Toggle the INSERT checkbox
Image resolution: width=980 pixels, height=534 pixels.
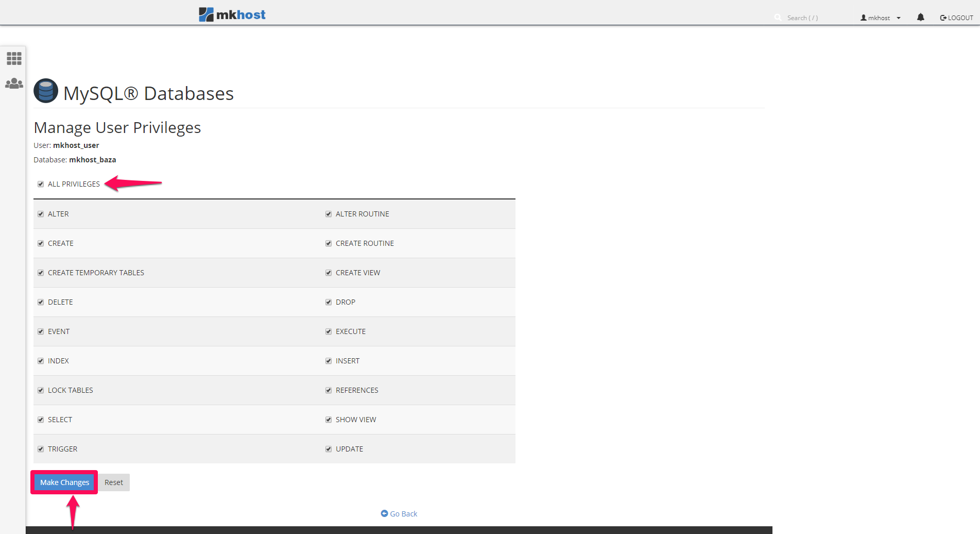pyautogui.click(x=329, y=361)
